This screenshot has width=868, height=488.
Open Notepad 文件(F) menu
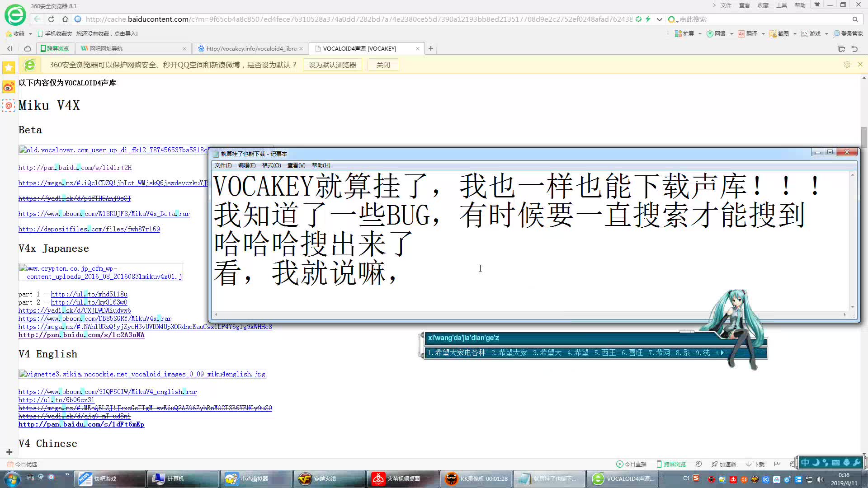(223, 165)
